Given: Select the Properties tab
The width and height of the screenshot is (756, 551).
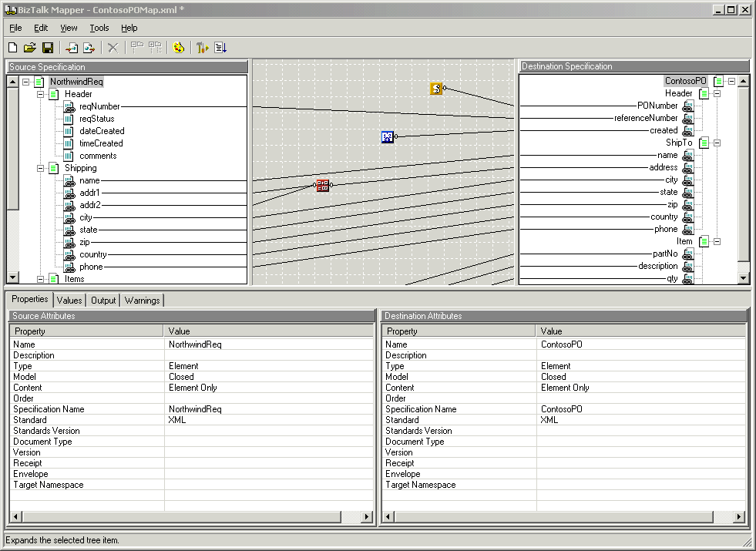Looking at the screenshot, I should click(x=30, y=299).
